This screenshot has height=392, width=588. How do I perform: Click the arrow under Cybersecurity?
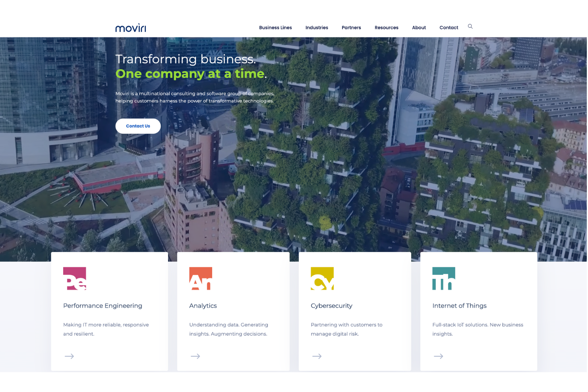[317, 356]
